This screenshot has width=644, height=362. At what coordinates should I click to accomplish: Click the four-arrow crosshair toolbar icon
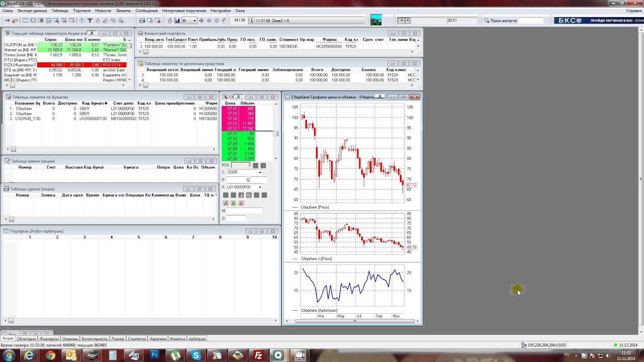pyautogui.click(x=201, y=21)
